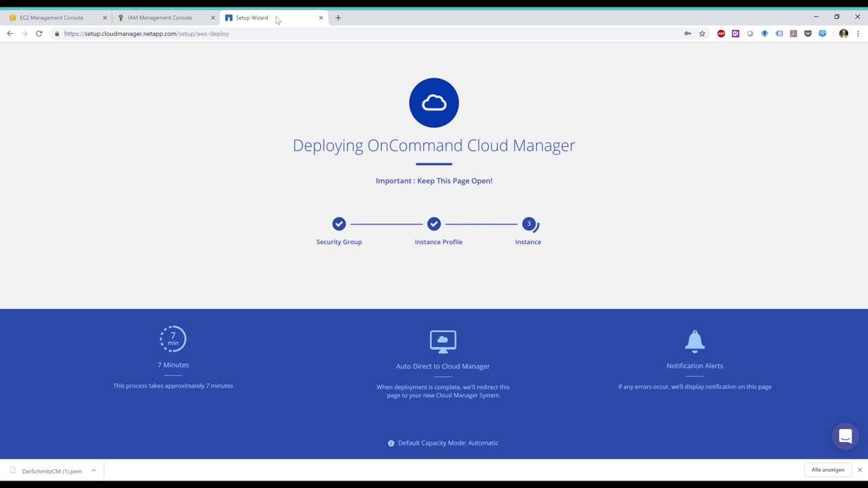Click the site lock icon in address bar
Screen dimensions: 868x488
pyautogui.click(x=57, y=34)
